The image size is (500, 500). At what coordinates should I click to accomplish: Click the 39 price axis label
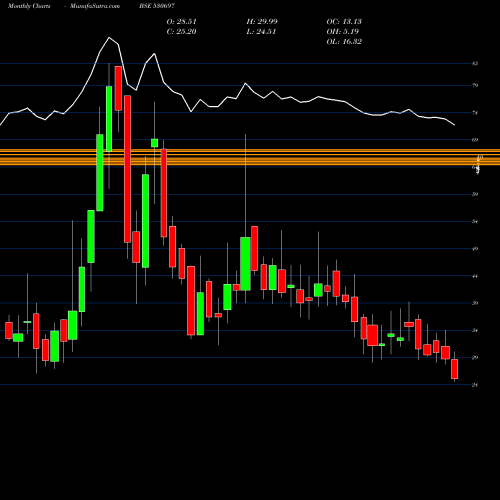(475, 303)
